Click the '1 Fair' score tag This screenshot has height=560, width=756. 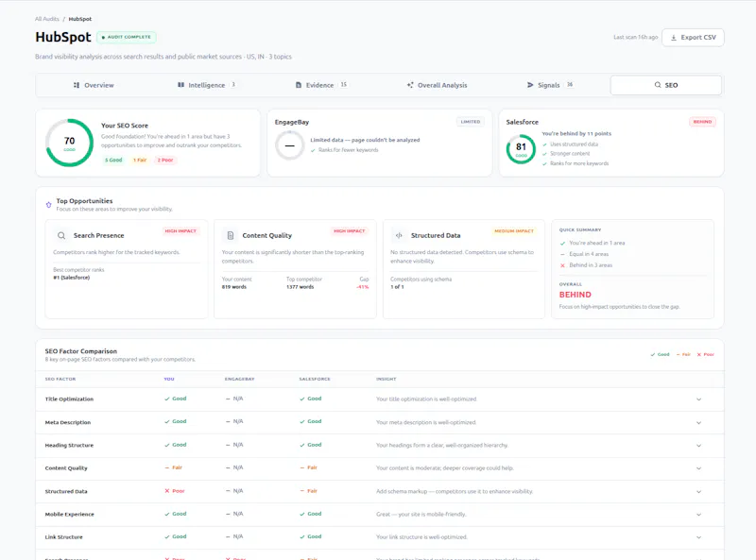(x=140, y=160)
